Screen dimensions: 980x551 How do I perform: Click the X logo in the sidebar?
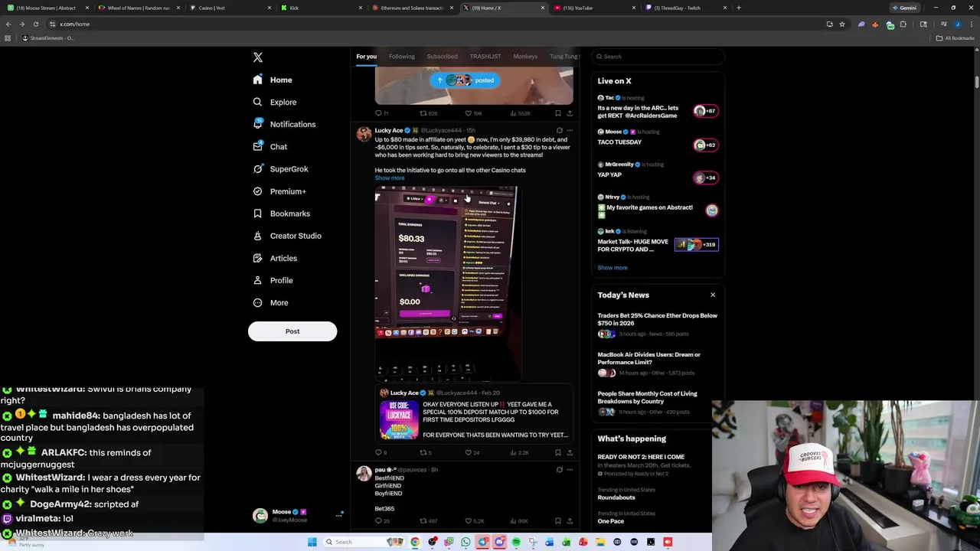[258, 57]
